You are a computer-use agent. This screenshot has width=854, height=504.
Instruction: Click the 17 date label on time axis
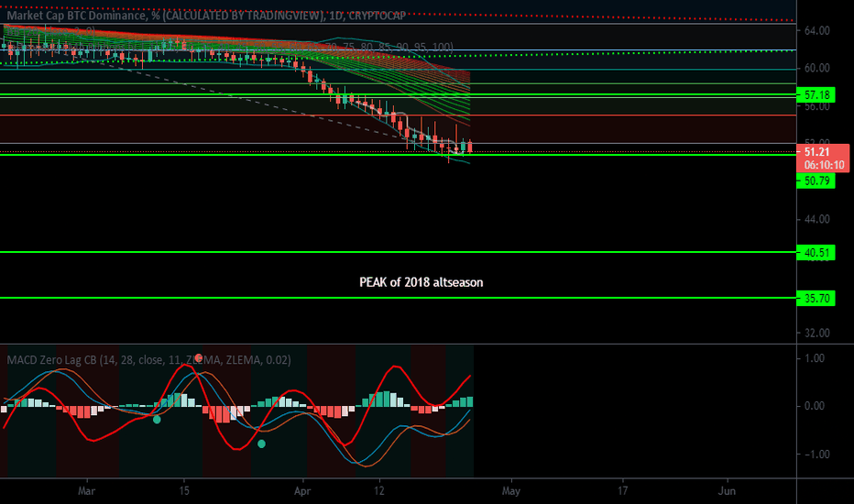coord(622,491)
